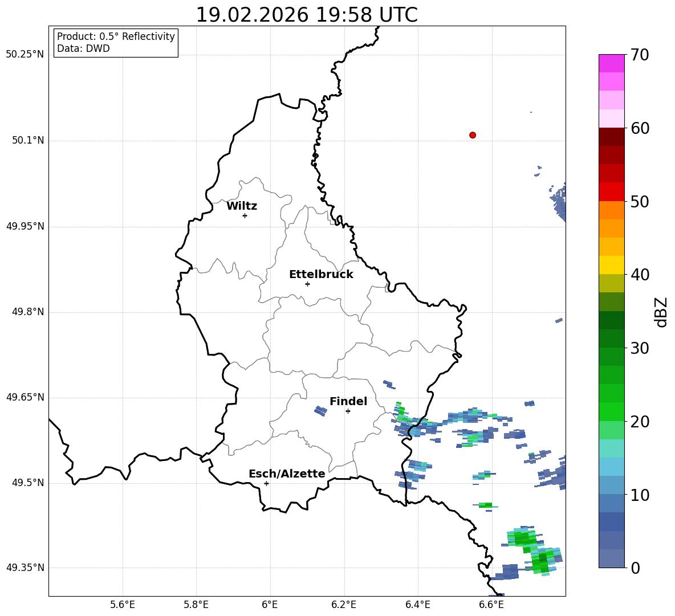The image size is (675, 616).
Task: Click the 49.95°N latitude label
Action: pyautogui.click(x=25, y=226)
